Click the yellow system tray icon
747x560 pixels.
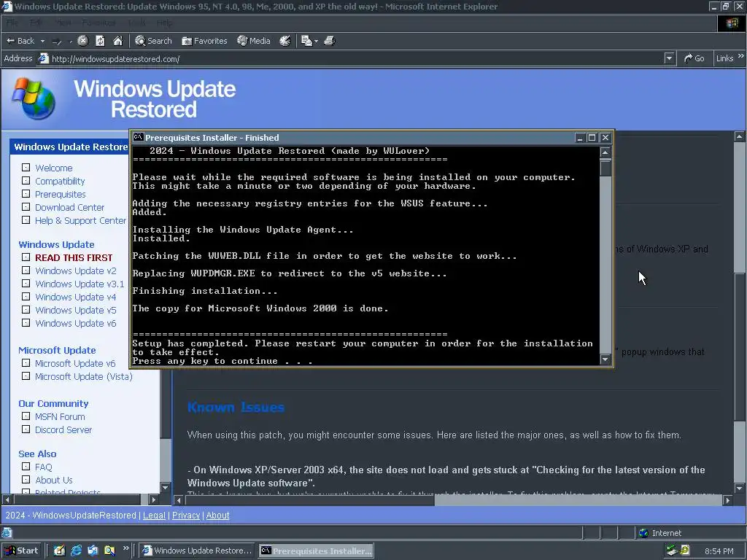(x=684, y=551)
